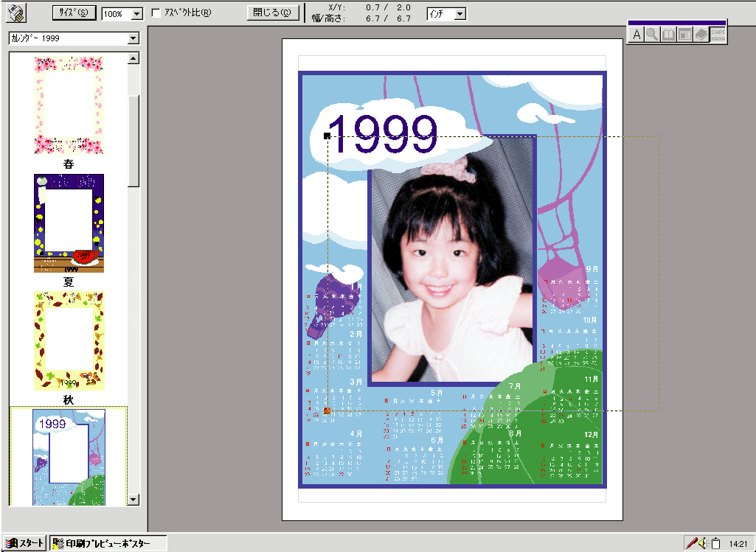The image size is (756, 552).
Task: Click the 1999 title on the poster
Action: (382, 135)
